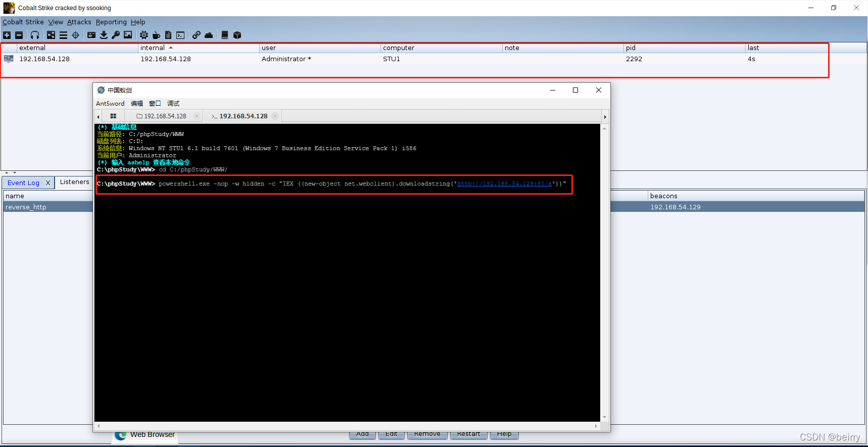Click the Disconnect minus icon in toolbar
Viewport: 868px width, 447px height.
click(19, 35)
